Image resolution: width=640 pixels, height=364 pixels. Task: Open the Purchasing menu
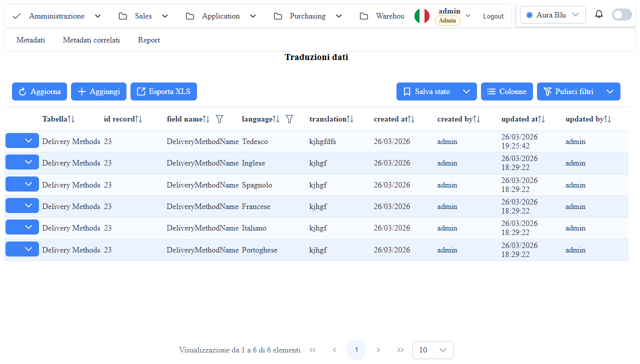308,16
